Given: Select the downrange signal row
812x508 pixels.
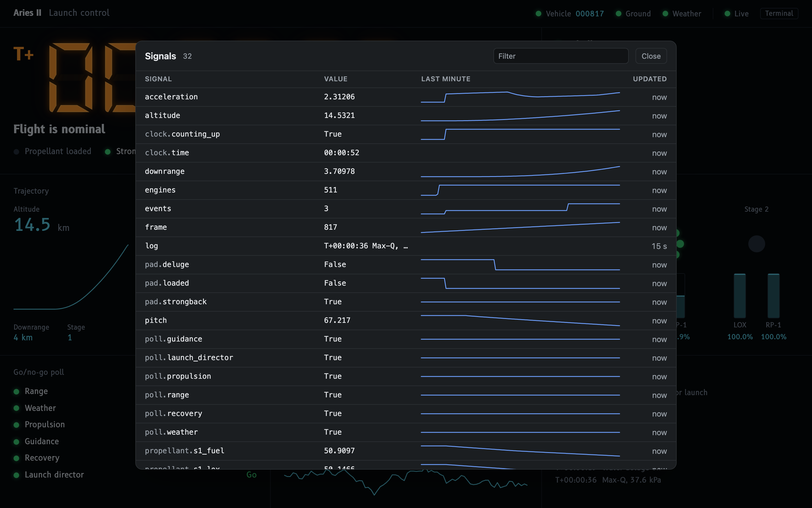Looking at the screenshot, I should [406, 172].
